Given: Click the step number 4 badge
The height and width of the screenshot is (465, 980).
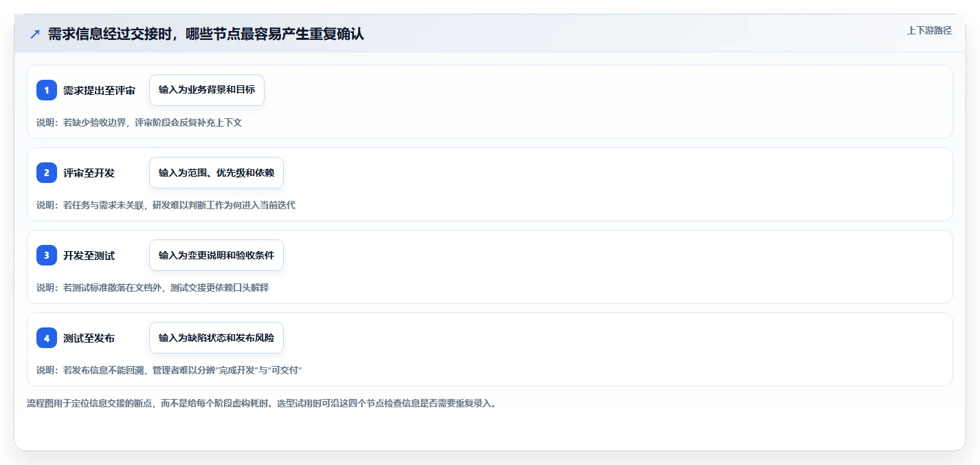Looking at the screenshot, I should click(47, 338).
